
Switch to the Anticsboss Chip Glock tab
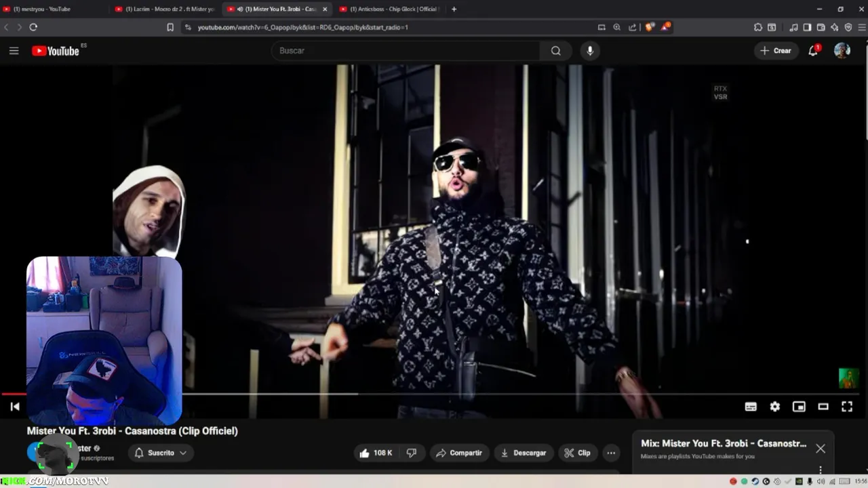coord(389,9)
